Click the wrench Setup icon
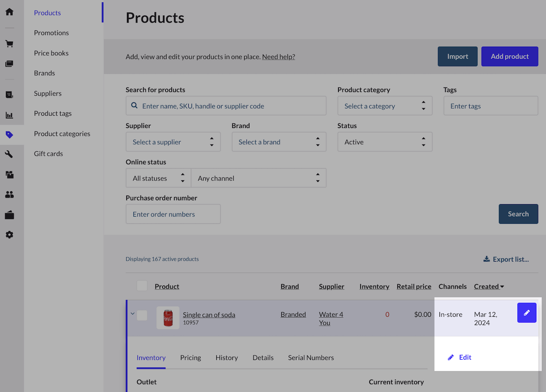Screen dimensions: 546x392 point(9,154)
